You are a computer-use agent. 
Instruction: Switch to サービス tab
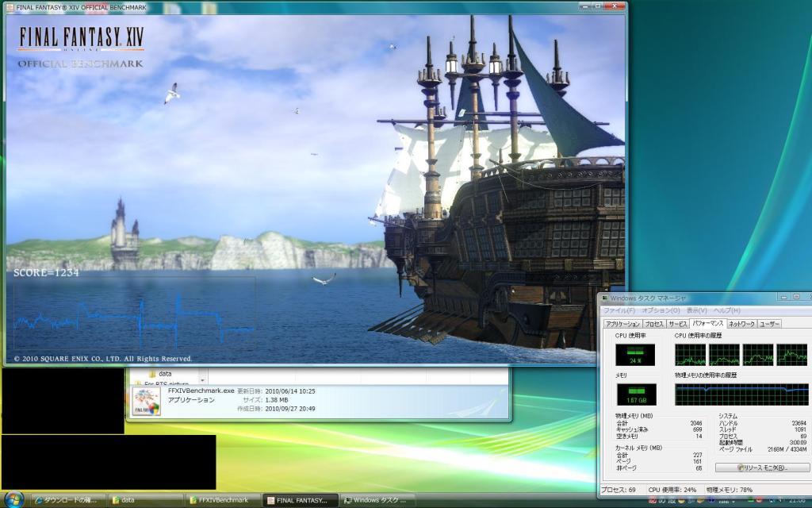677,324
